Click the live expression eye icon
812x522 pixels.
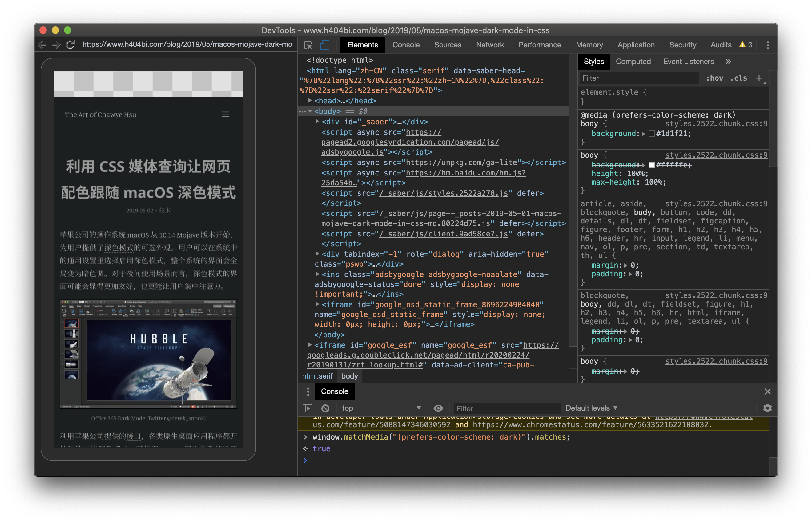click(438, 408)
